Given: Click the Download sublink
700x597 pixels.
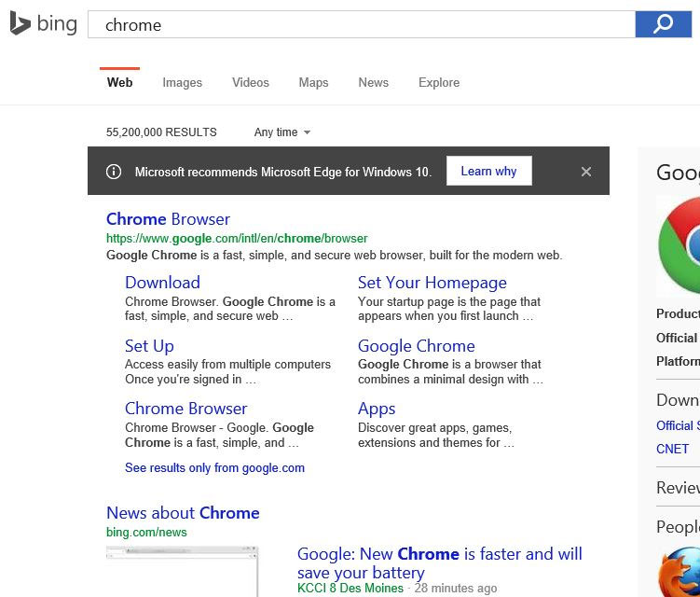Looking at the screenshot, I should coord(162,283).
